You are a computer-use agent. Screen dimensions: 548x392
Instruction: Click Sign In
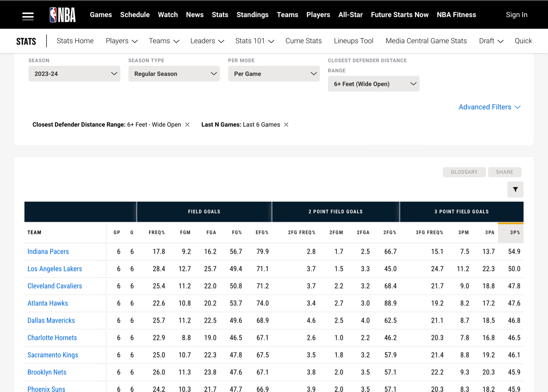pyautogui.click(x=516, y=15)
